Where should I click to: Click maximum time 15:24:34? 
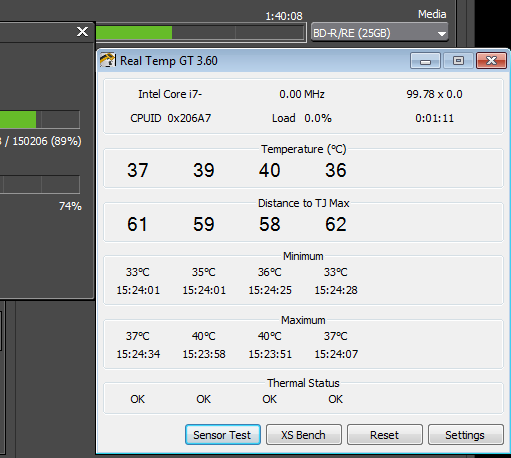click(138, 354)
